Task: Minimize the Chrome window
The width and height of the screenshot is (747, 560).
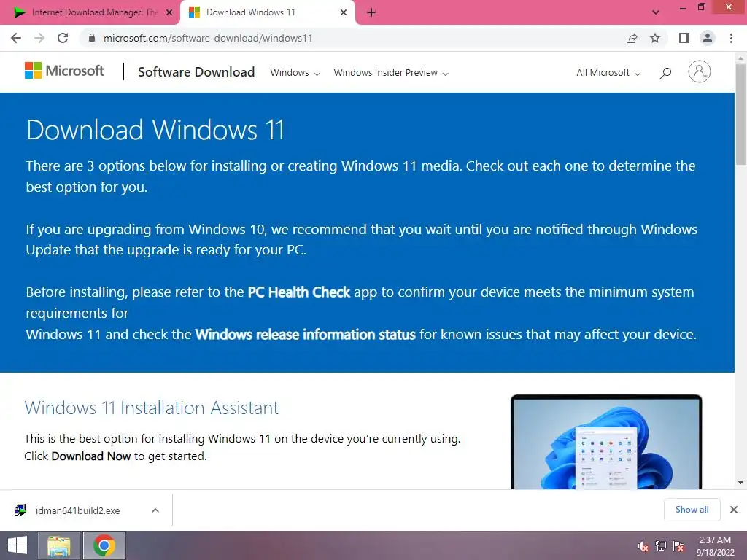Action: [x=683, y=7]
